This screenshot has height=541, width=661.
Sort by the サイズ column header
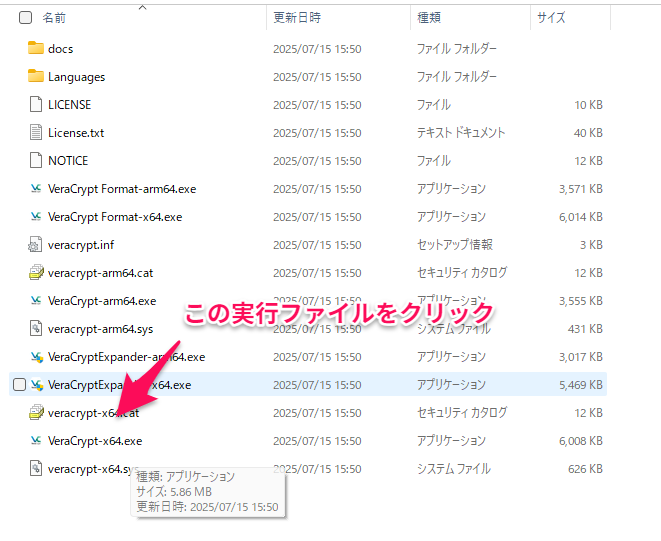coord(551,18)
